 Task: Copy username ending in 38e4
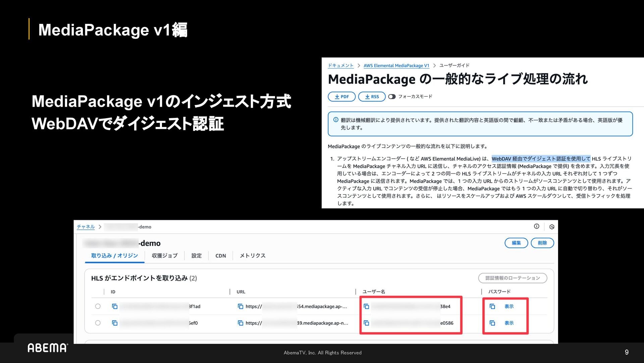coord(366,306)
